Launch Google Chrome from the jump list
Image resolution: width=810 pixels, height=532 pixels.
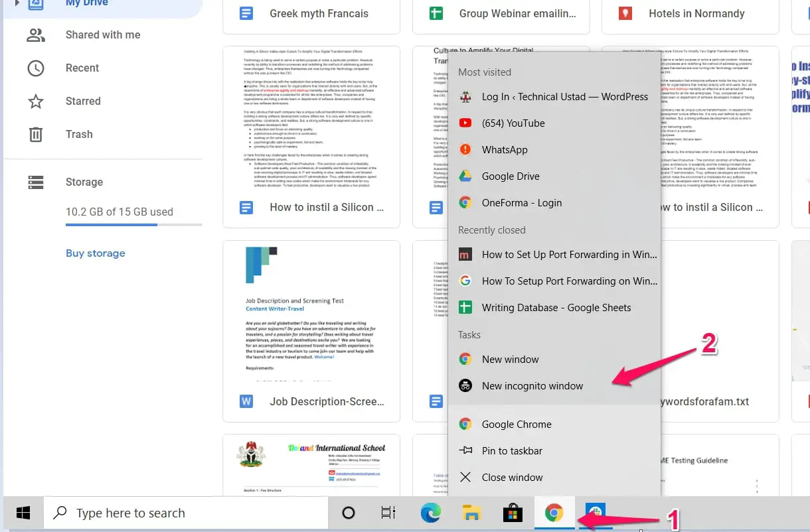pyautogui.click(x=554, y=425)
